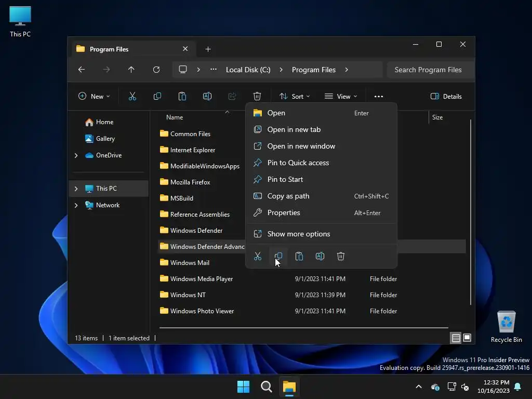
Task: Click the Copy icon in the context menu
Action: pos(278,256)
